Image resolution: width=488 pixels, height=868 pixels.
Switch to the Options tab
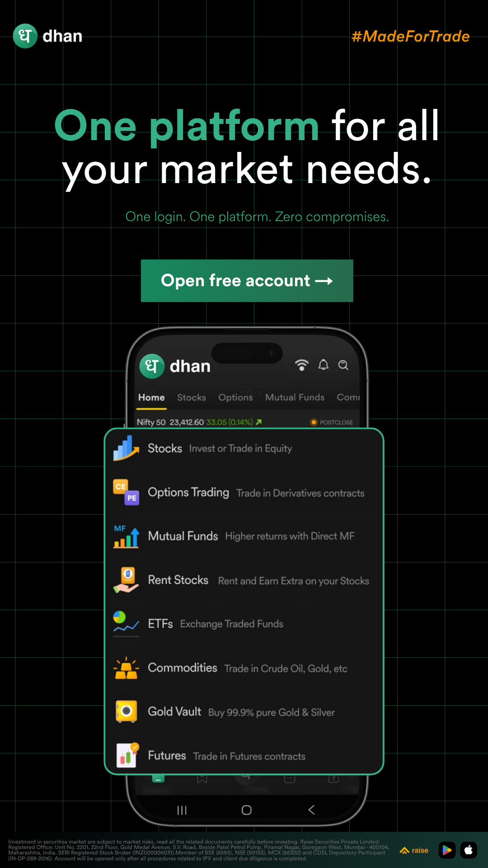point(235,397)
